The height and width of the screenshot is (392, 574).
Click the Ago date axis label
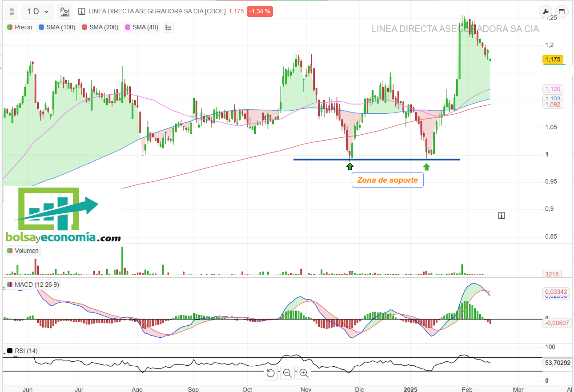click(x=138, y=389)
